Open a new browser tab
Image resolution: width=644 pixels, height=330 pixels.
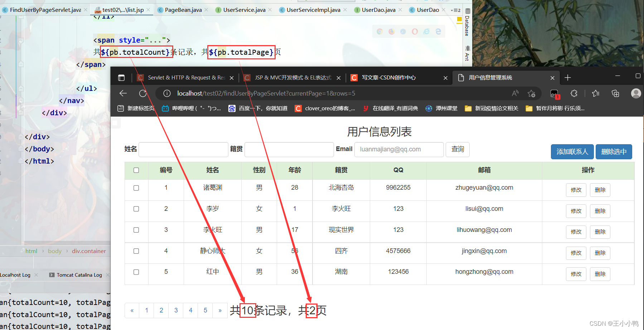(568, 78)
